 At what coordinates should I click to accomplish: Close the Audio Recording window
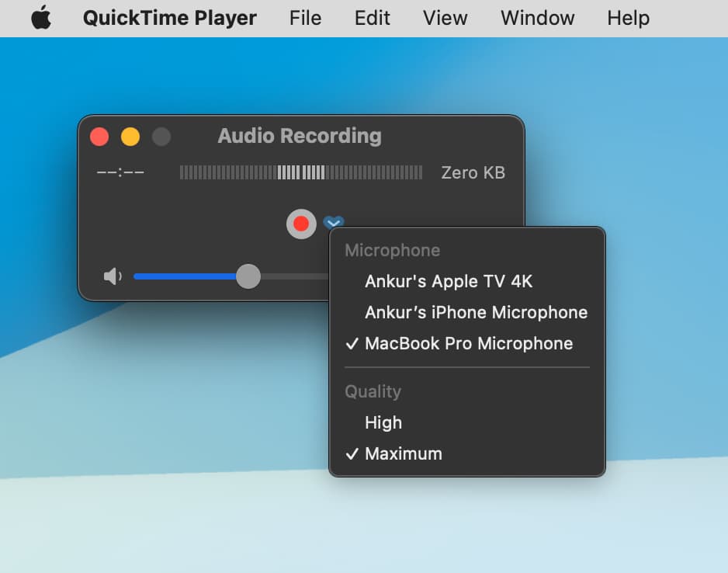[x=99, y=137]
